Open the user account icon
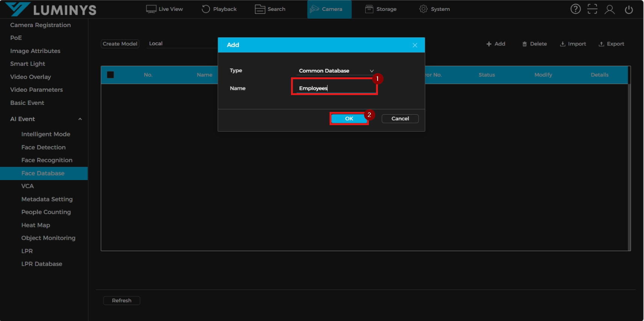 click(x=609, y=9)
